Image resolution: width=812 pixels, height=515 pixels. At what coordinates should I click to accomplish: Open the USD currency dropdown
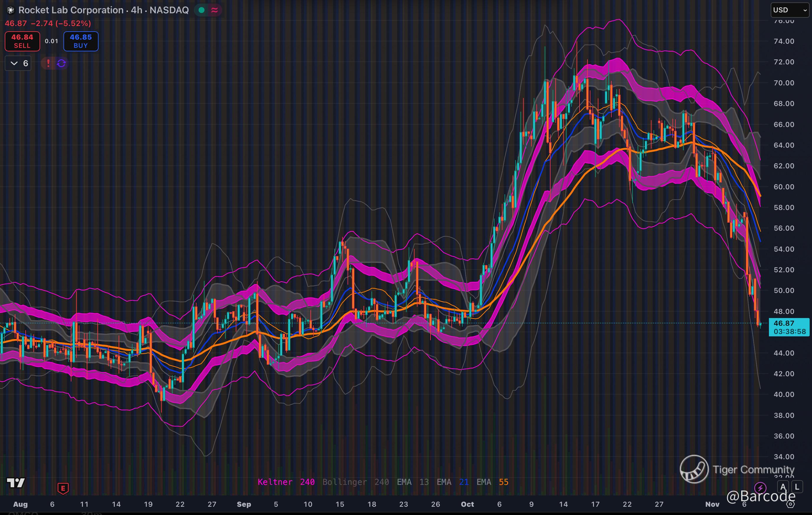(x=790, y=10)
